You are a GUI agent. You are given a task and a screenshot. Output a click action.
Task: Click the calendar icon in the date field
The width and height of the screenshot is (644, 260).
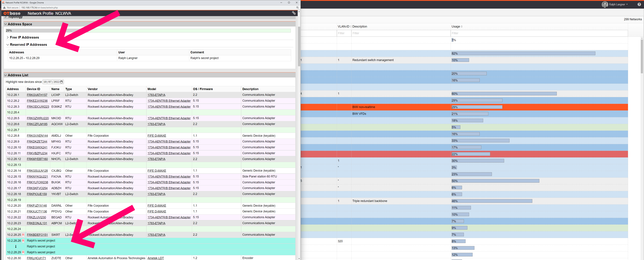(x=62, y=82)
